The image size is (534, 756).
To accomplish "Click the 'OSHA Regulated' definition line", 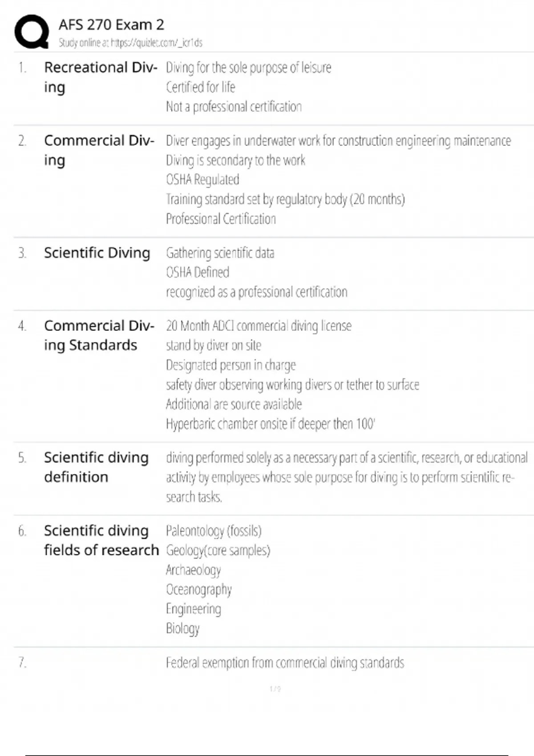I will click(202, 180).
